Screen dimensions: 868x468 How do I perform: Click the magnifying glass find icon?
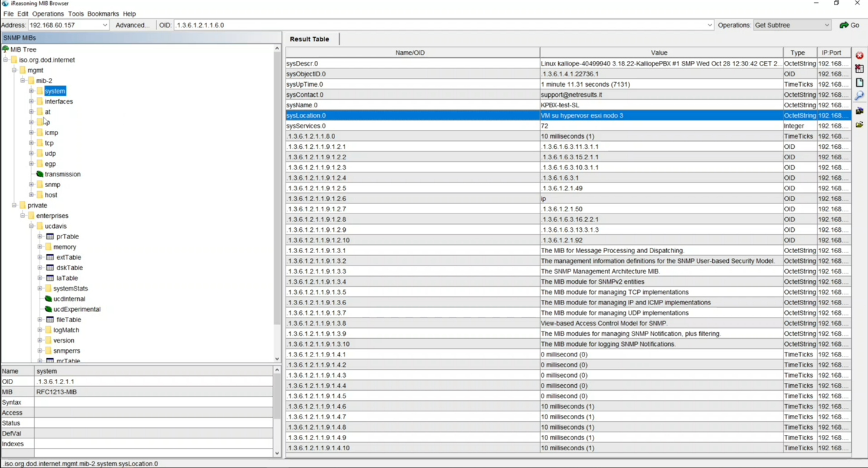tap(859, 96)
